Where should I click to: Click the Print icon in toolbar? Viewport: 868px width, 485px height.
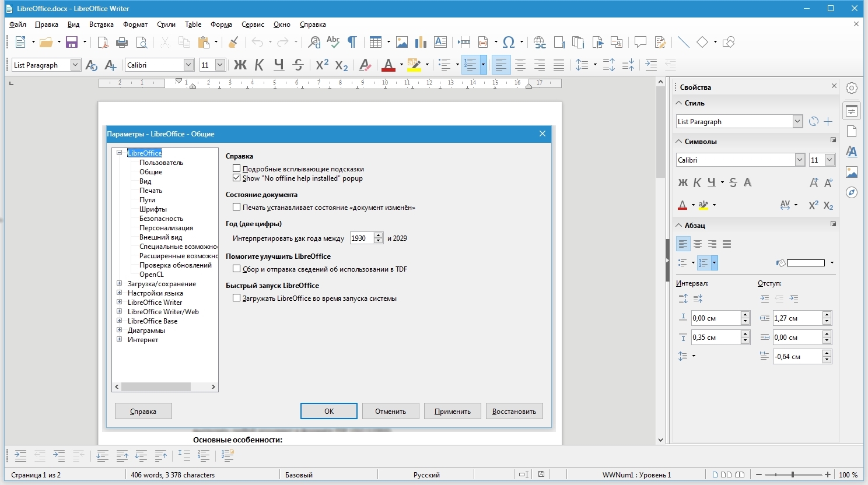[122, 42]
